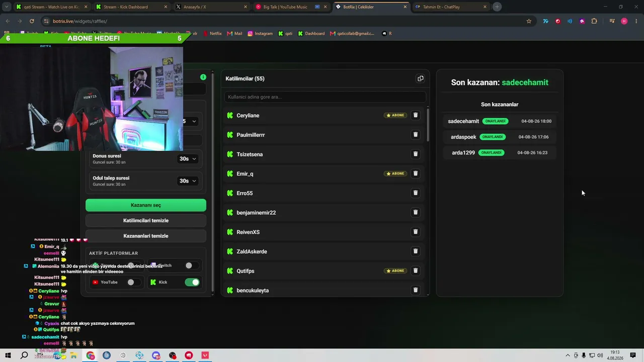Viewport: 644px width, 362px height.
Task: Switch to the Stream - Kick Dashboard tab
Action: click(132, 7)
